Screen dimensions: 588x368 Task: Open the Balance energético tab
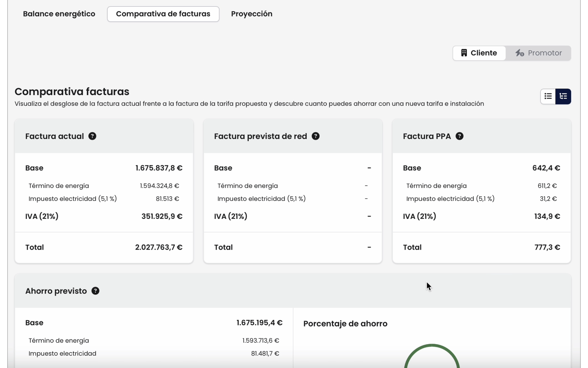[x=59, y=14]
